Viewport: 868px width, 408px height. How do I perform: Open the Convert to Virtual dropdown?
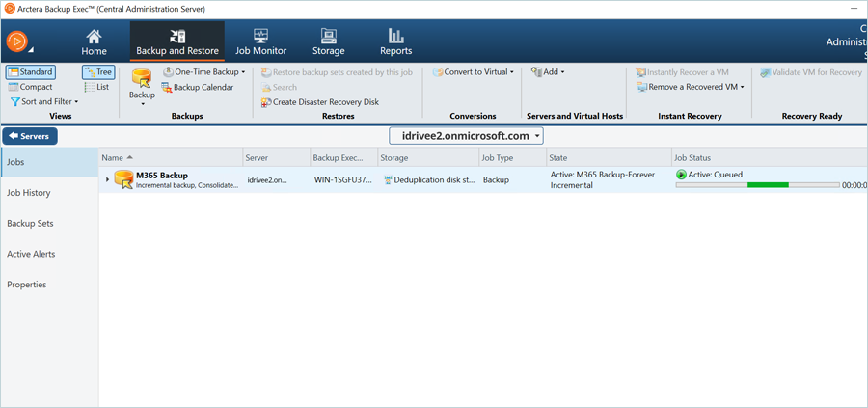coord(474,72)
